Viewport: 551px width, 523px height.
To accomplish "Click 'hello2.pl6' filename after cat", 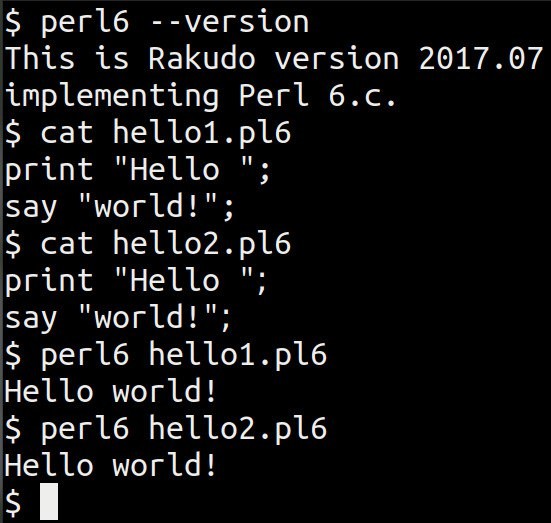I will tap(202, 244).
